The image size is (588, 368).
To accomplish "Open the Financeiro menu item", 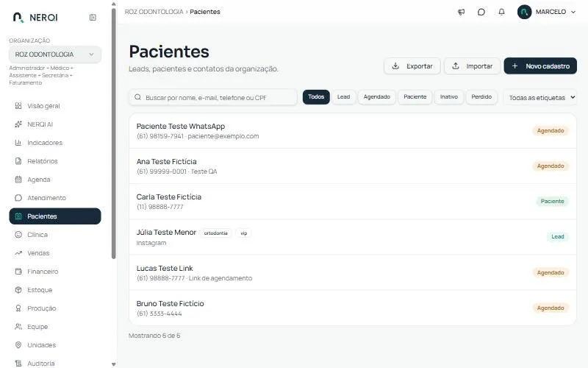I will pyautogui.click(x=54, y=272).
